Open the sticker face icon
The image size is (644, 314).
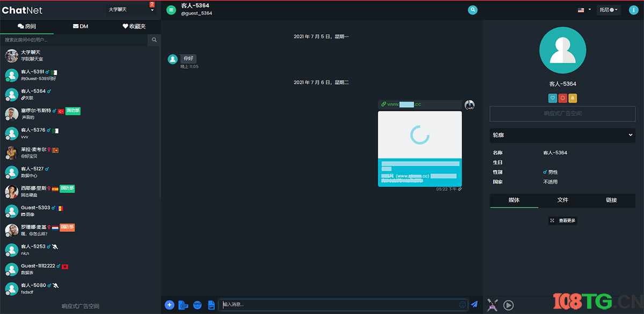point(197,305)
